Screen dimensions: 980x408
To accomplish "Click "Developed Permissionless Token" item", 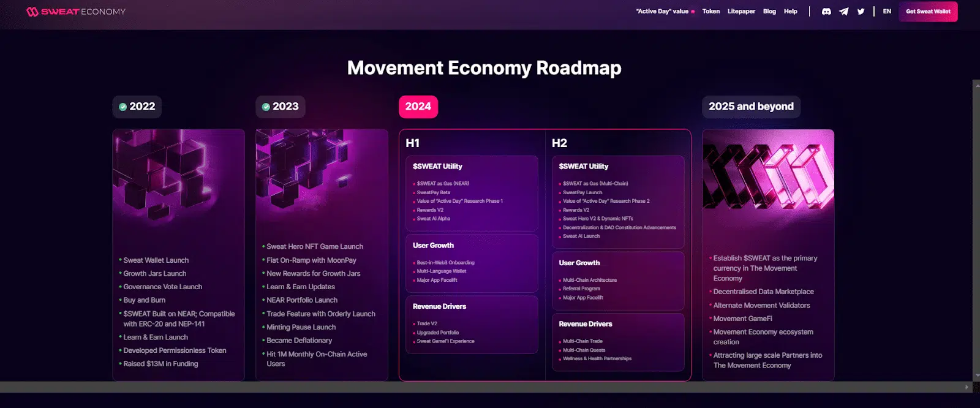I will click(175, 350).
